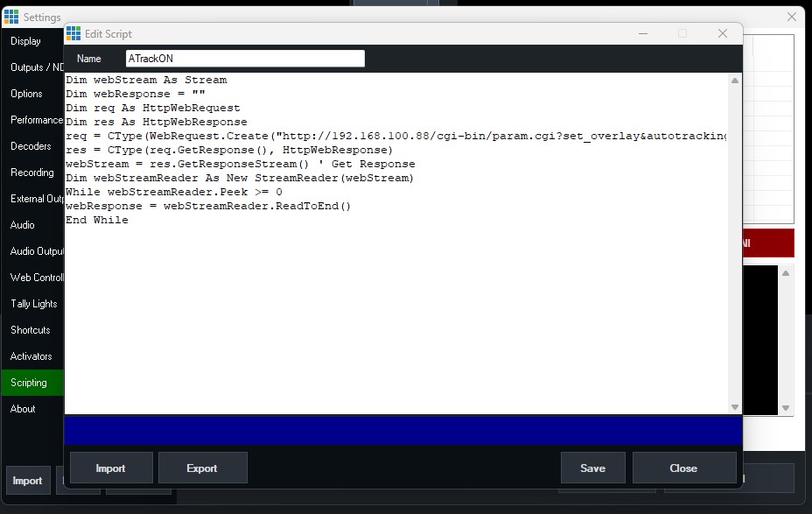812x514 pixels.
Task: Go to the Audio Outputs tab
Action: (32, 251)
